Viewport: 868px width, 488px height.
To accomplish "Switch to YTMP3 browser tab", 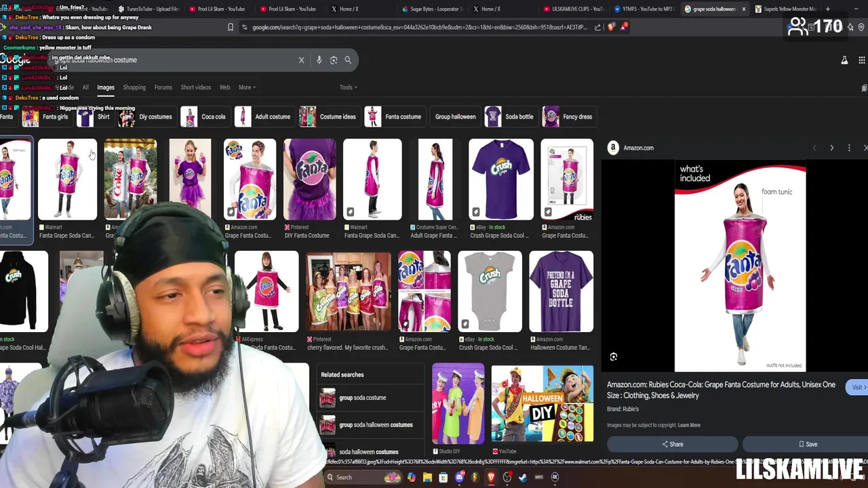I will click(x=644, y=9).
